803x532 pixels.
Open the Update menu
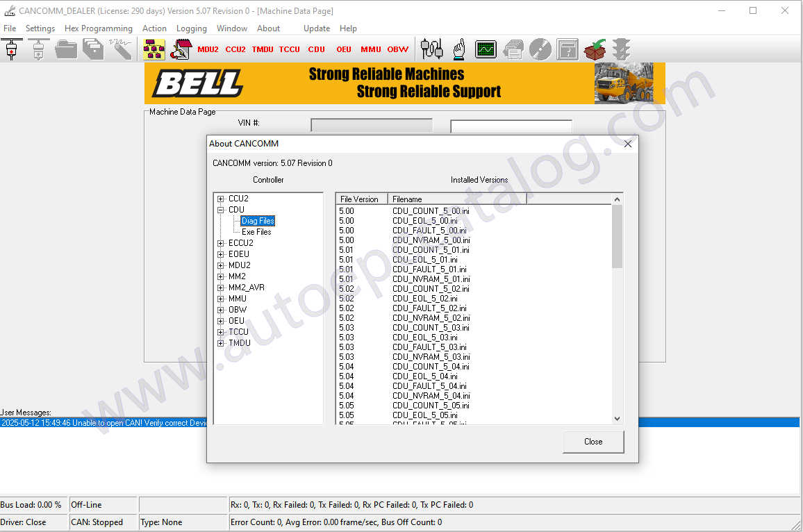coord(317,28)
